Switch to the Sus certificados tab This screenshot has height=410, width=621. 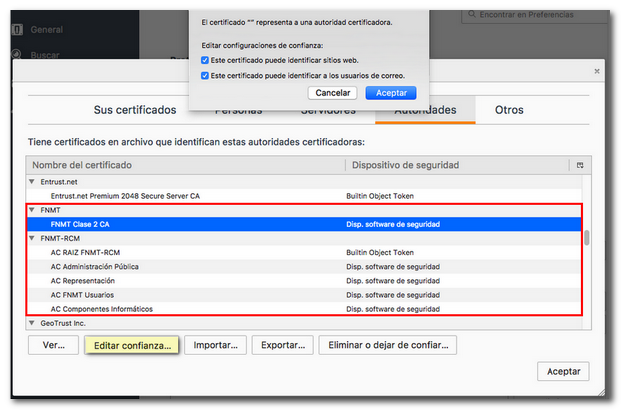(134, 110)
